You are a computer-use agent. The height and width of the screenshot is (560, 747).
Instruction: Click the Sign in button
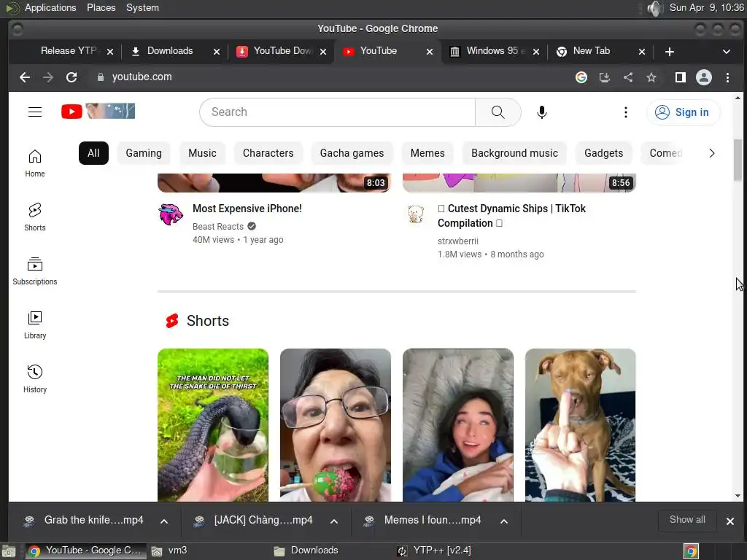coord(683,112)
